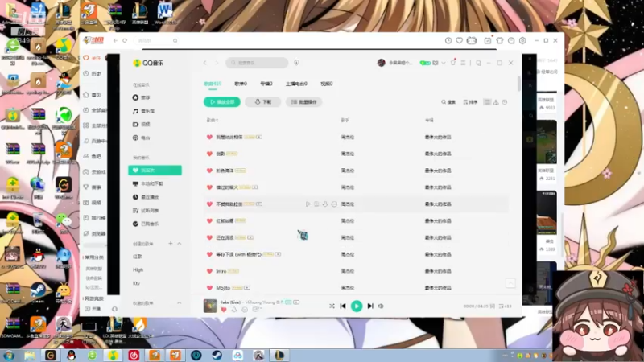Download the highlighted song via row icon

pyautogui.click(x=325, y=204)
